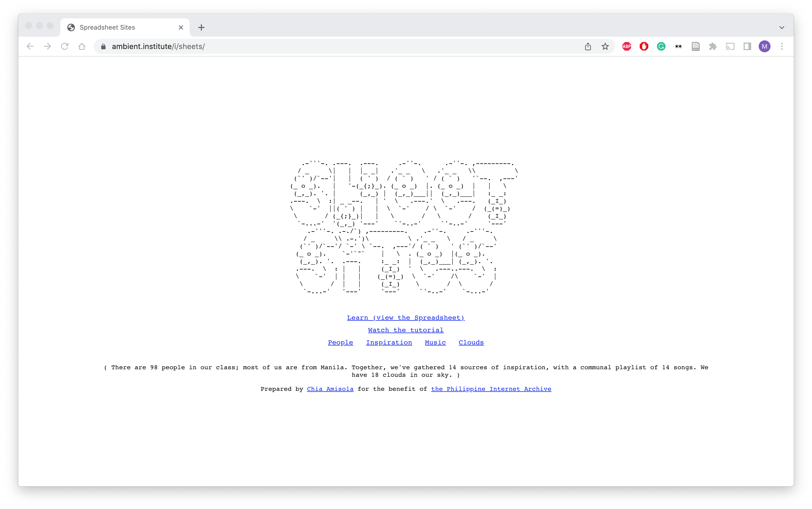The width and height of the screenshot is (812, 509).
Task: Click the back navigation arrow
Action: pos(30,46)
